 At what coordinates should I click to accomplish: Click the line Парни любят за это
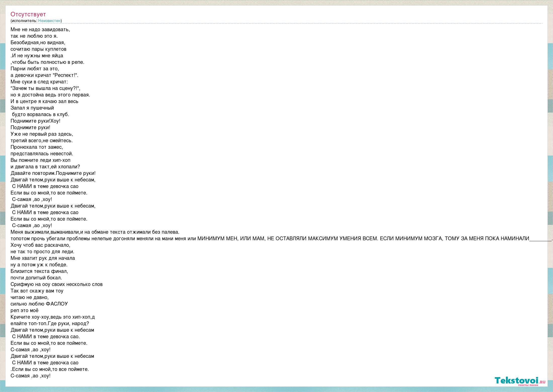(x=35, y=69)
